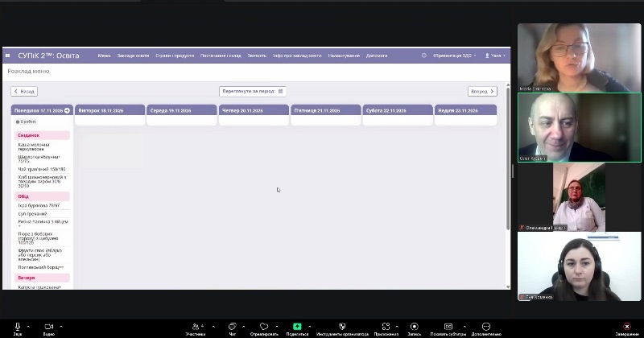Click the Обід meal section header
Image resolution: width=644 pixels, height=338 pixels.
(x=42, y=196)
